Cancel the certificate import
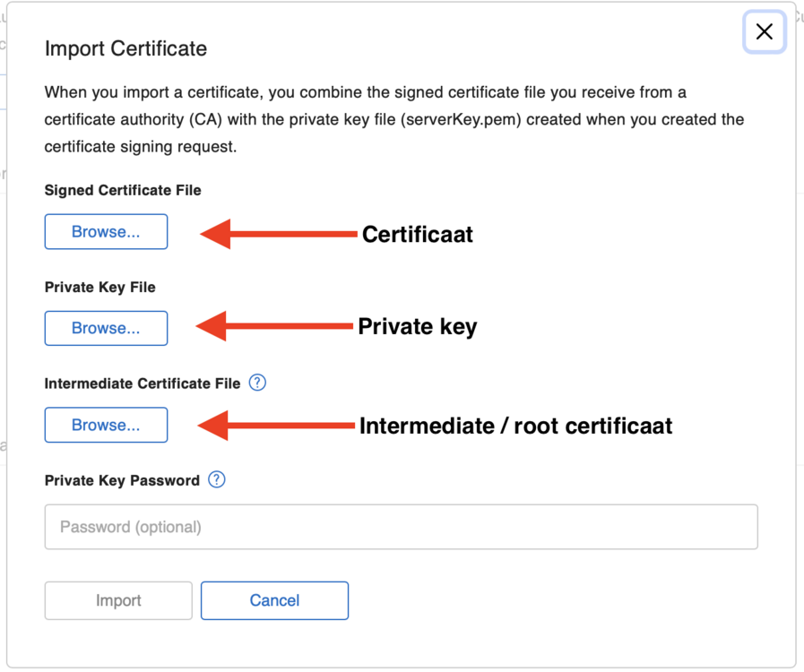The height and width of the screenshot is (672, 804). (274, 600)
